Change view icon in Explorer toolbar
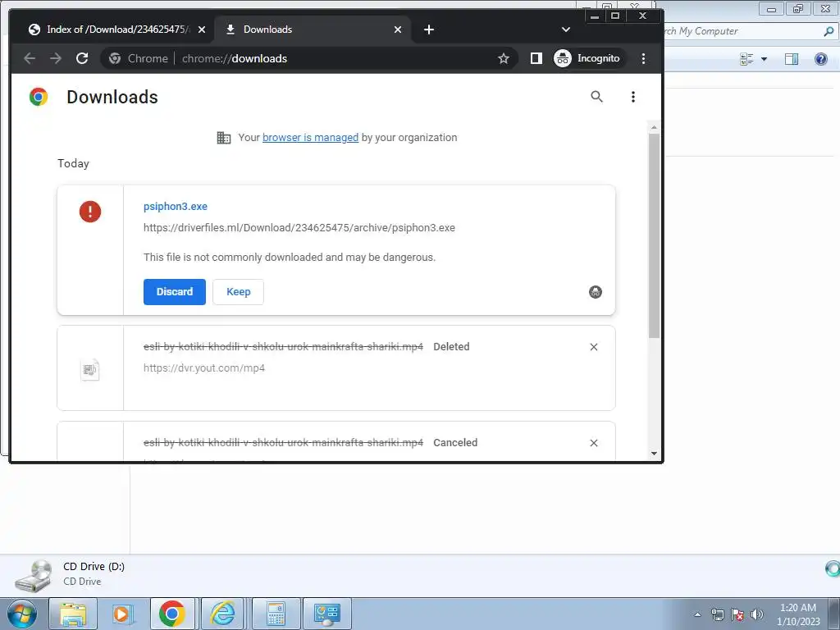The width and height of the screenshot is (840, 630). [x=746, y=59]
